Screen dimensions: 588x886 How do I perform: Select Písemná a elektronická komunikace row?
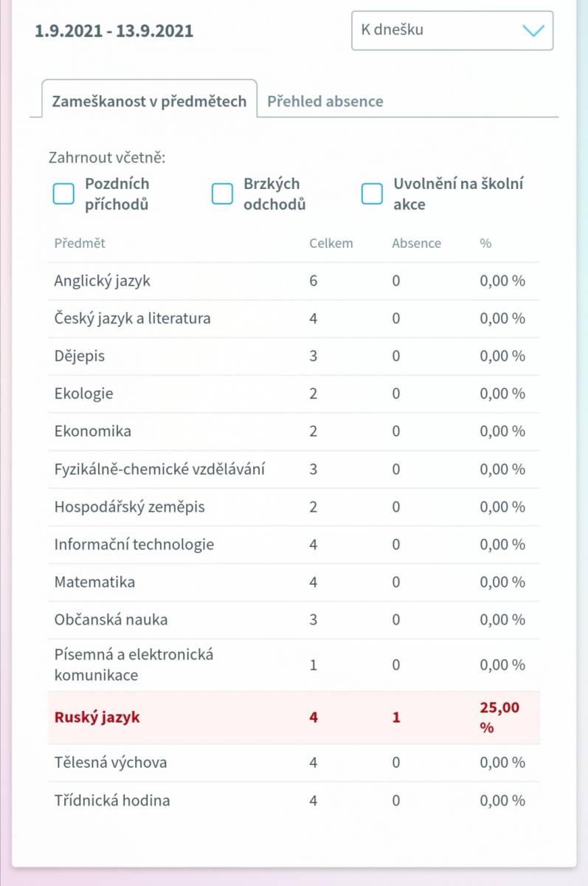click(294, 664)
